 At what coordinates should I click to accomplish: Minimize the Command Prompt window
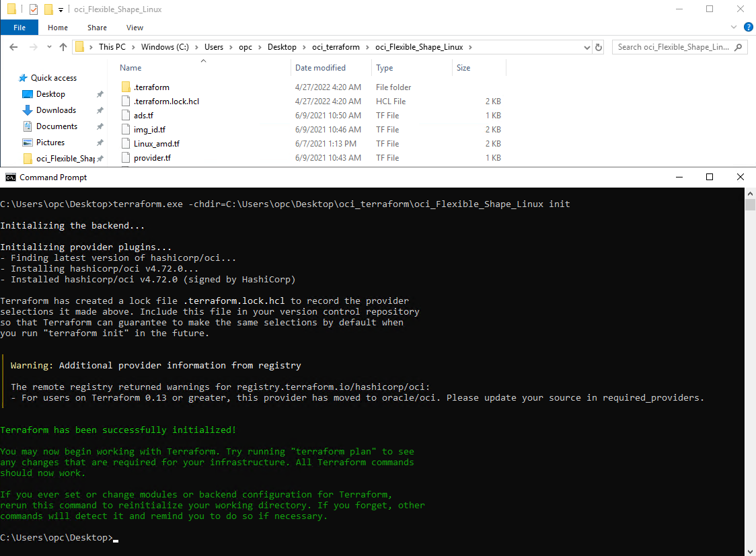(679, 177)
